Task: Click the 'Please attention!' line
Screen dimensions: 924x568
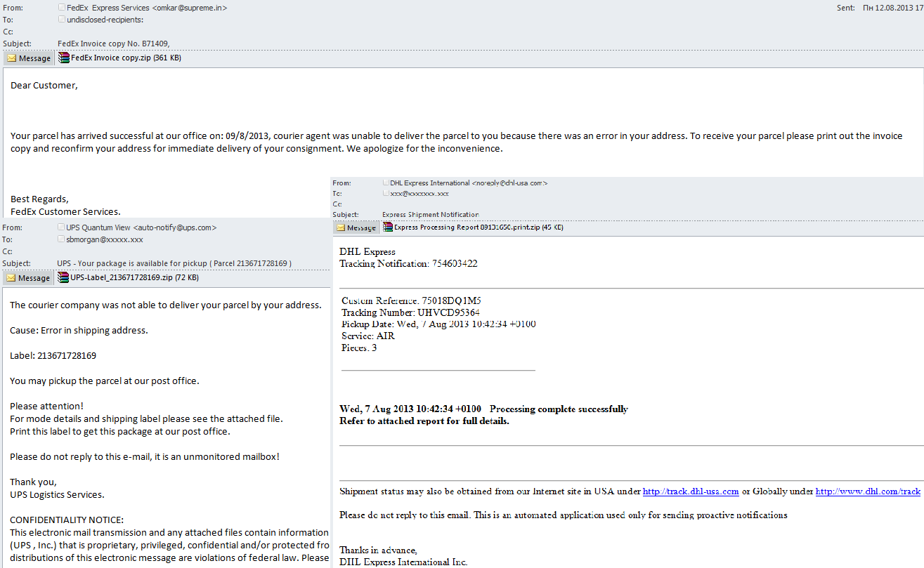Action: click(x=46, y=407)
